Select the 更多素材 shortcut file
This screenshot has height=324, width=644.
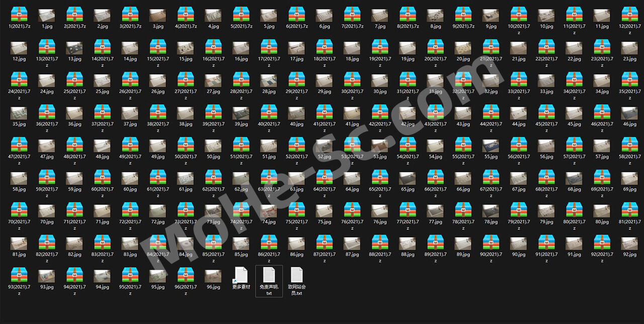[241, 275]
